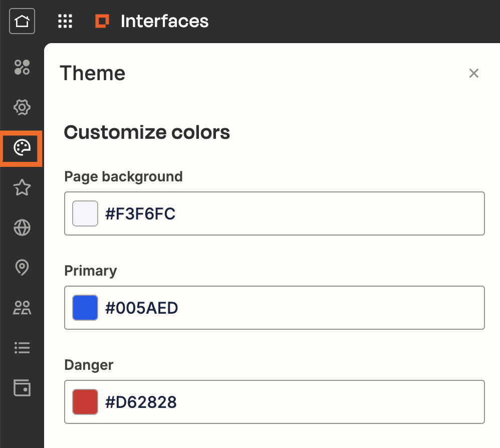Select the Danger hex field #D62828
Screen dimensions: 500x448
pyautogui.click(x=291, y=402)
